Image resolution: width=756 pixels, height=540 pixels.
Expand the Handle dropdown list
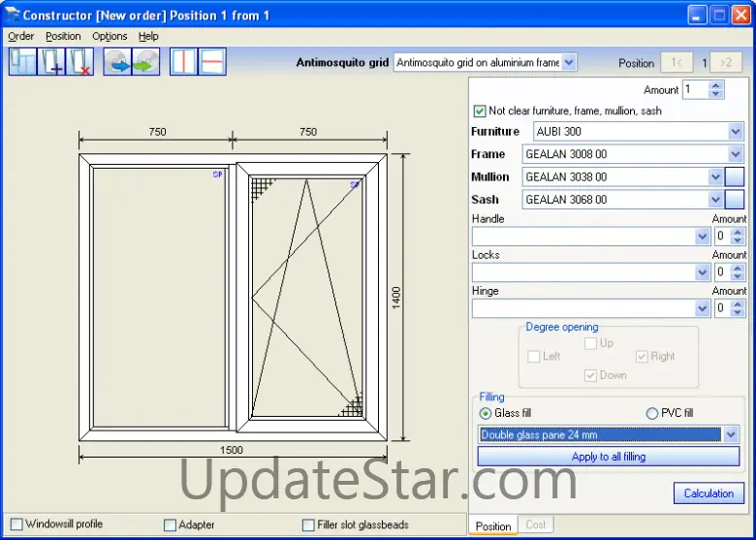pyautogui.click(x=702, y=237)
